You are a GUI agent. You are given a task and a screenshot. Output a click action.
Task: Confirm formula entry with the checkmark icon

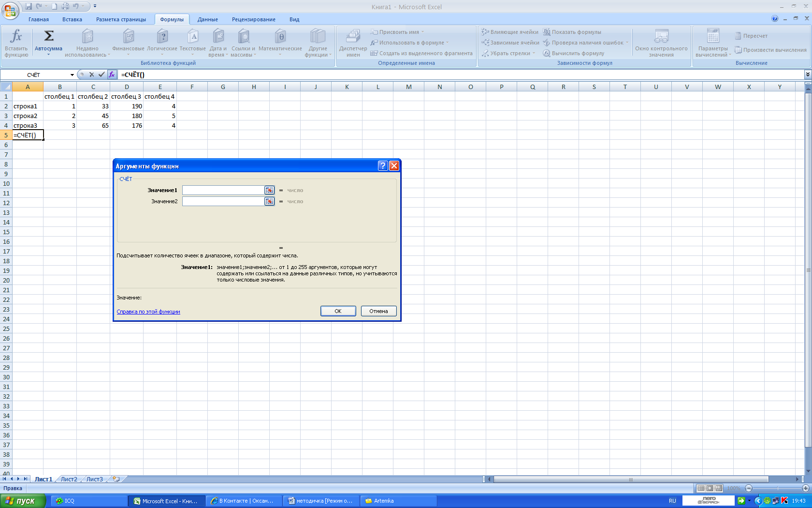(x=101, y=75)
